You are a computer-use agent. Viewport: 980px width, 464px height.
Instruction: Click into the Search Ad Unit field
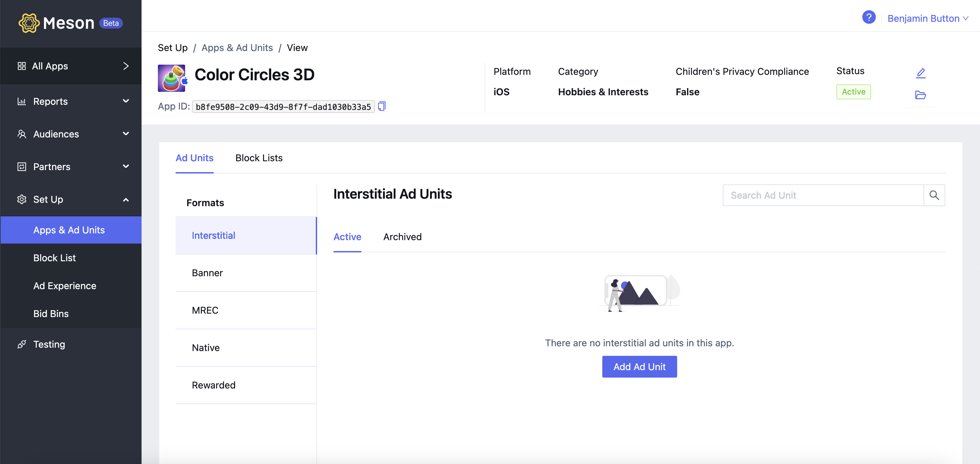(x=823, y=195)
